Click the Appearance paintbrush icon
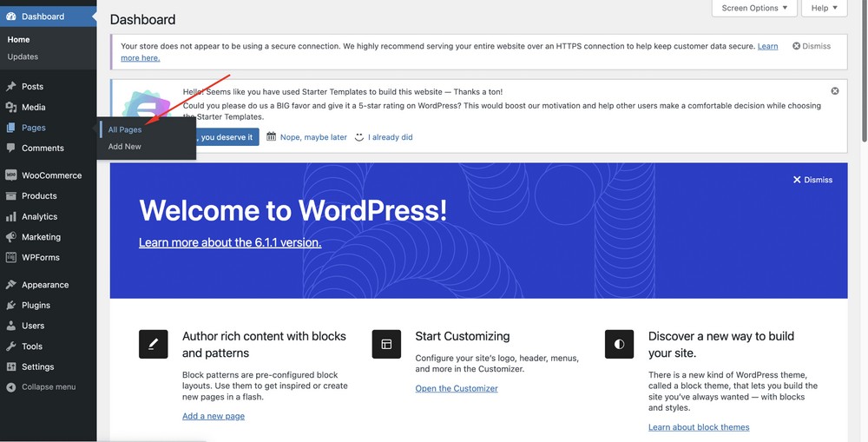 click(x=11, y=285)
